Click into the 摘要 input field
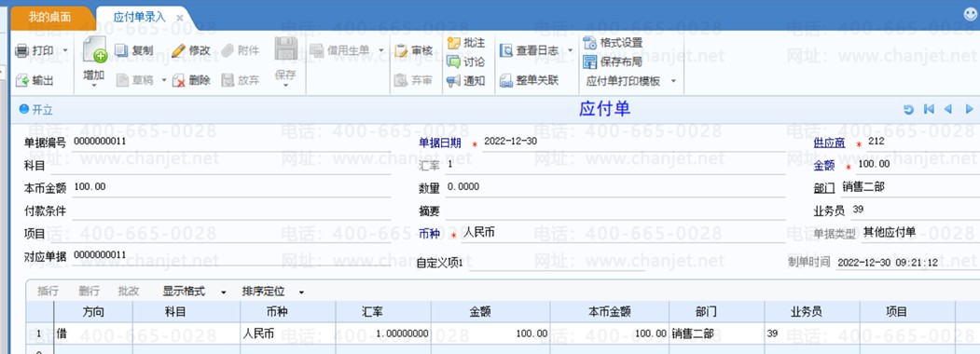The width and height of the screenshot is (980, 354). (x=615, y=211)
